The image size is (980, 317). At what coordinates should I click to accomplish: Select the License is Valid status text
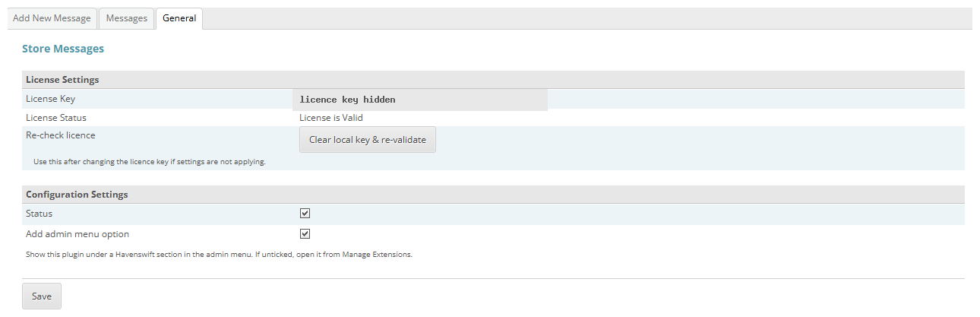pyautogui.click(x=331, y=118)
